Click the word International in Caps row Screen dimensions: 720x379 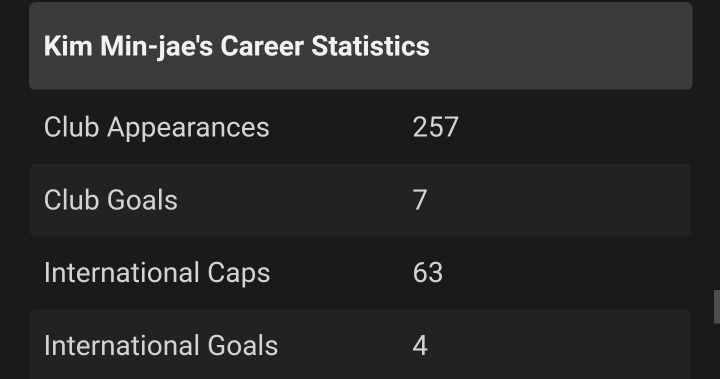pos(122,273)
